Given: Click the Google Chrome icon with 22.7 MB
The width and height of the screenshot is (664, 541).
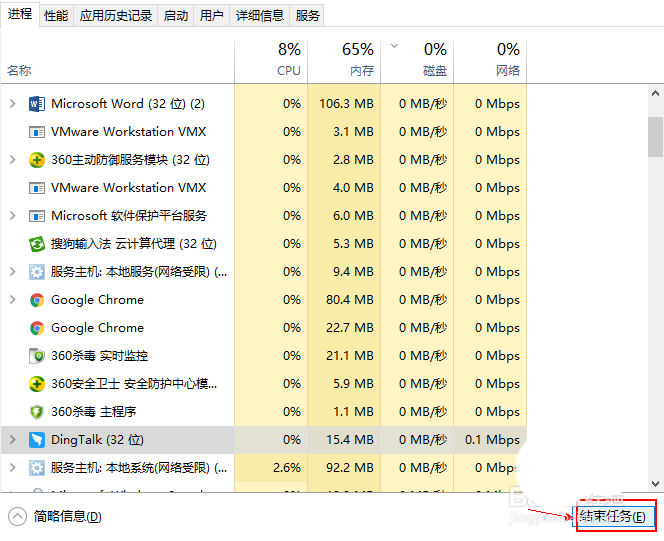Looking at the screenshot, I should (37, 328).
